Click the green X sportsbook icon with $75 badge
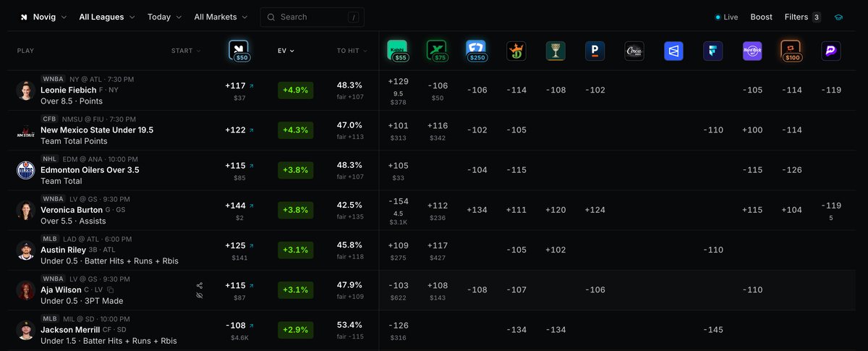The height and width of the screenshot is (351, 868). click(437, 49)
